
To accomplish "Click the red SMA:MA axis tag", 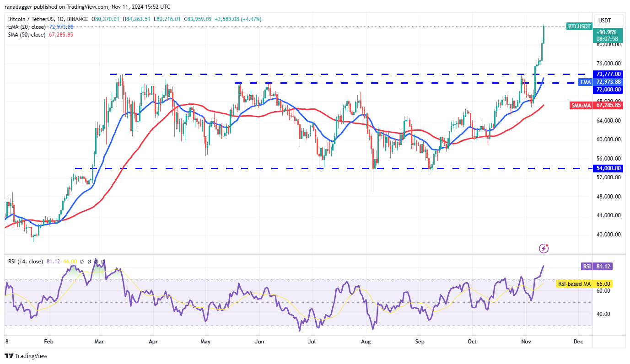I will pos(582,105).
